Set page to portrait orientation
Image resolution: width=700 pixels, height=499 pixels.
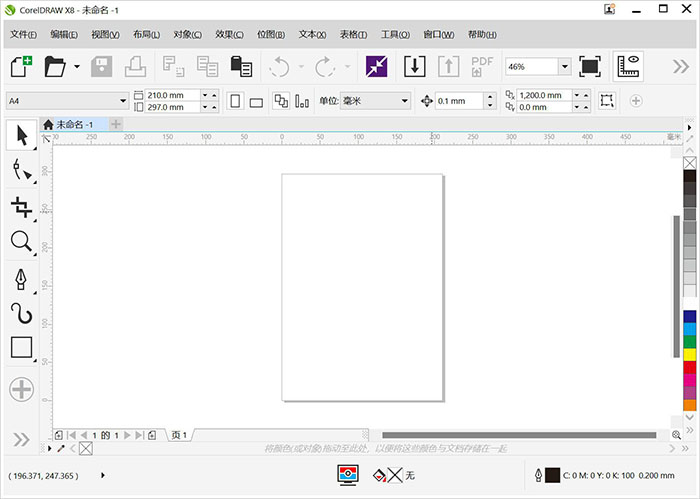tap(235, 101)
